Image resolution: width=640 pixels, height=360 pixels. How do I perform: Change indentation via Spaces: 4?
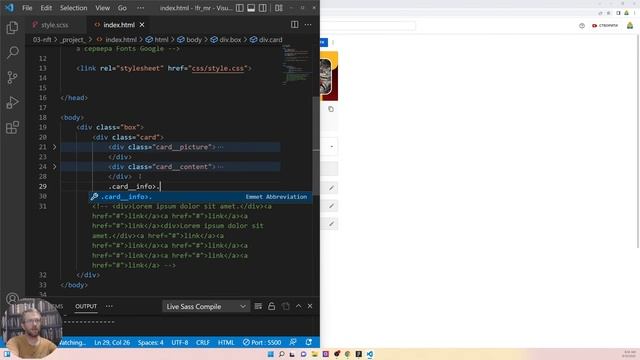click(x=150, y=342)
